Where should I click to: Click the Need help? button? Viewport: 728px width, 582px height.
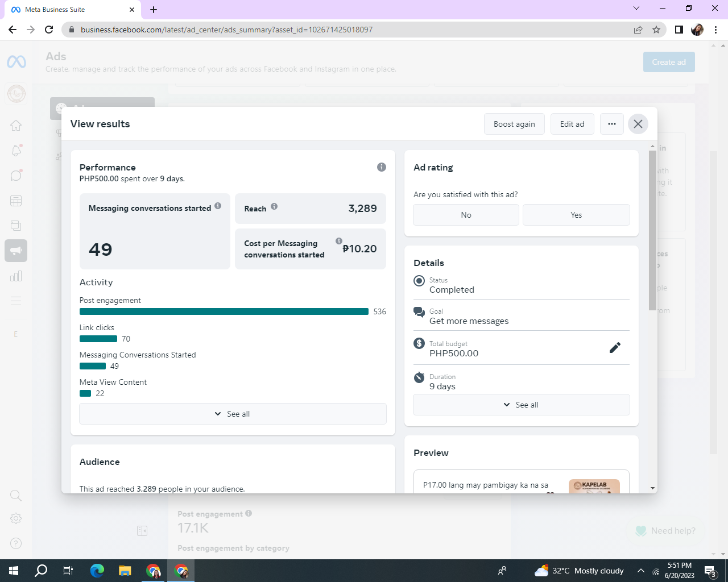point(665,531)
